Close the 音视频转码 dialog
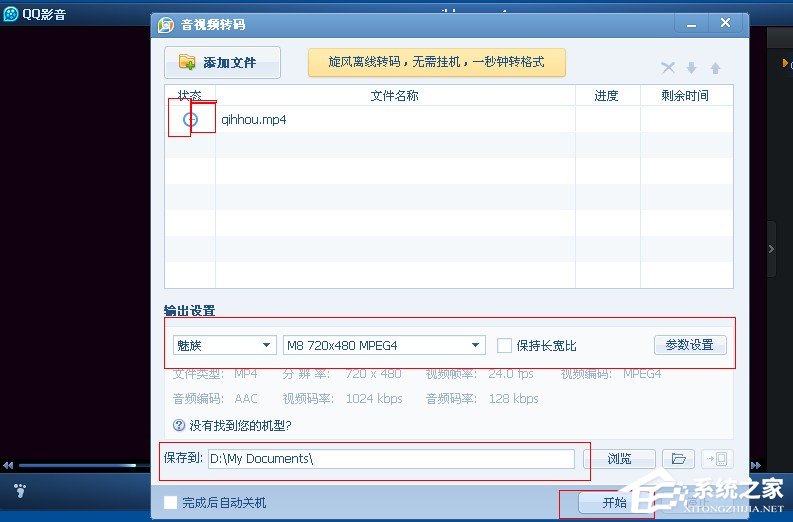The height and width of the screenshot is (522, 793). point(725,23)
